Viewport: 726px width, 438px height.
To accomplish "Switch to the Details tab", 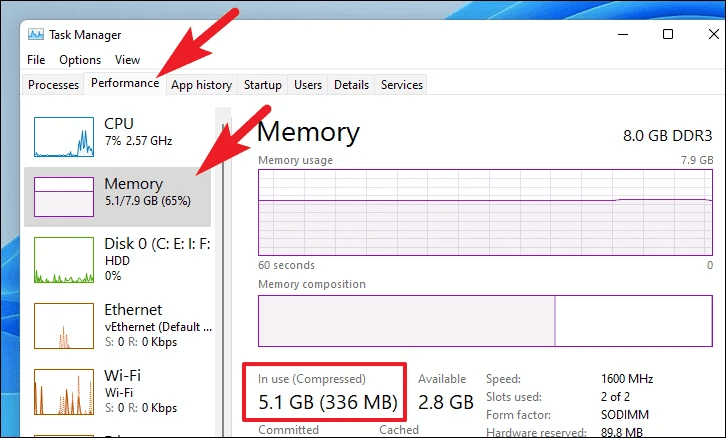I will (351, 85).
